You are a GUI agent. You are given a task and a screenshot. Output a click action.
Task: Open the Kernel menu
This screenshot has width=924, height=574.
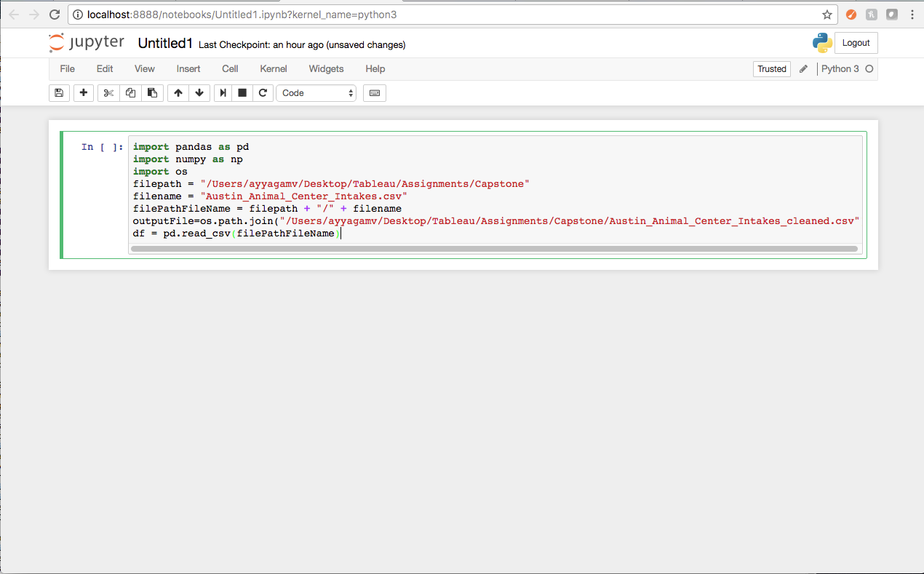click(x=274, y=69)
